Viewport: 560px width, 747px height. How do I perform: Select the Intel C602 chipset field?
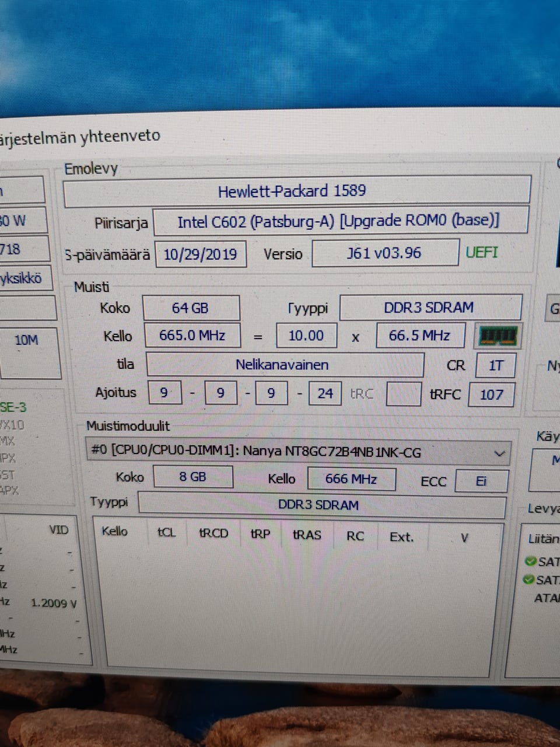(341, 221)
